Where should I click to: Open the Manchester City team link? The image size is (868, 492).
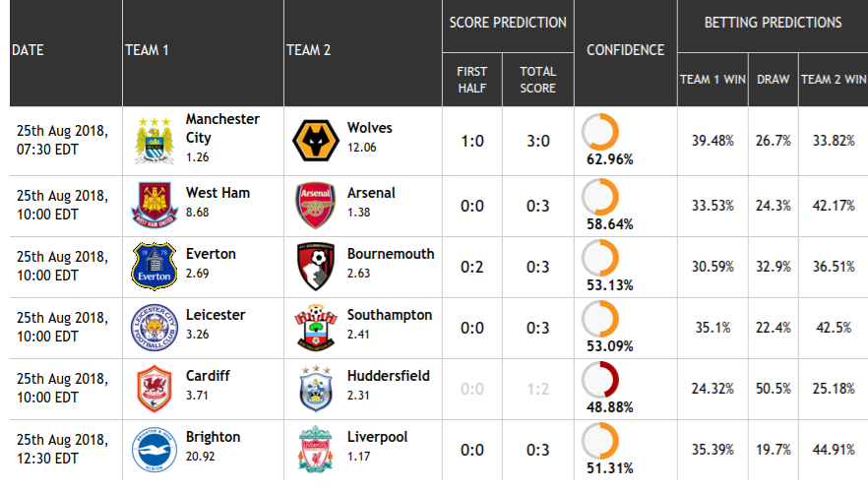(x=222, y=128)
